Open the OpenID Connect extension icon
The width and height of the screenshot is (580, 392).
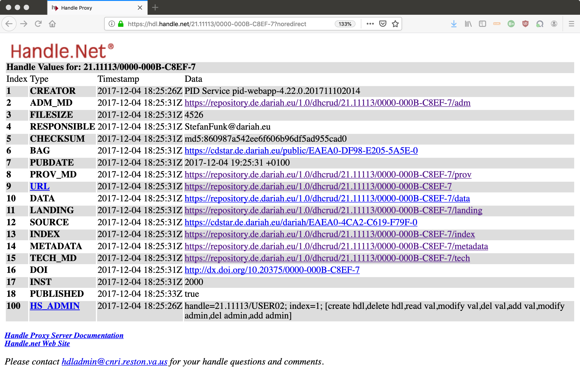tap(540, 24)
